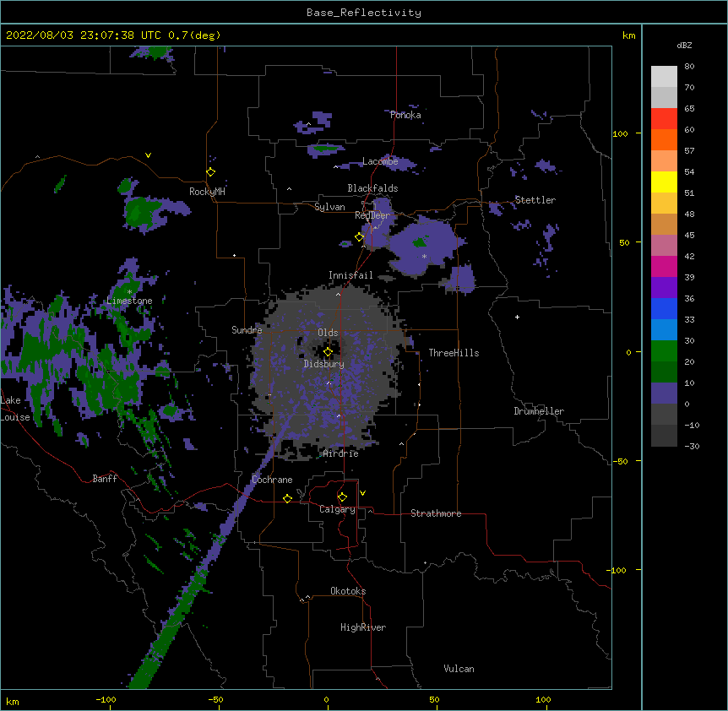Click the Lacombe city label
Viewport: 728px width, 711px height.
coord(380,161)
